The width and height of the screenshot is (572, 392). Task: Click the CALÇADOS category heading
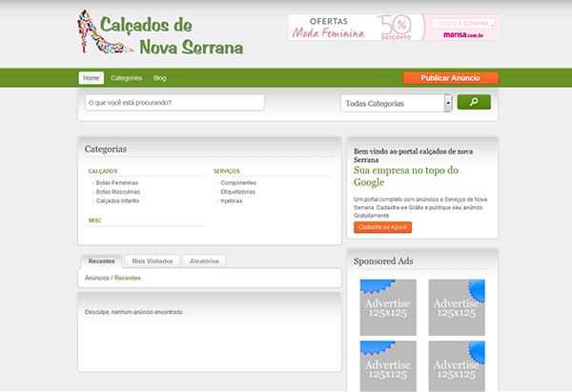point(103,171)
